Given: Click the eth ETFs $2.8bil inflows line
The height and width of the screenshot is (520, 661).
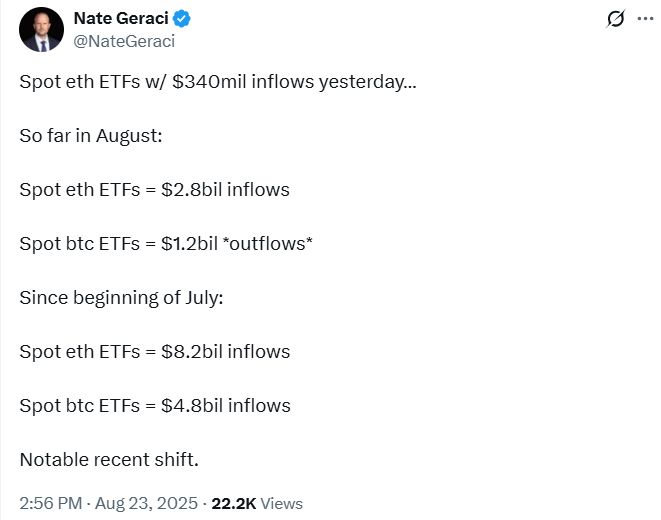Looking at the screenshot, I should pyautogui.click(x=154, y=190).
